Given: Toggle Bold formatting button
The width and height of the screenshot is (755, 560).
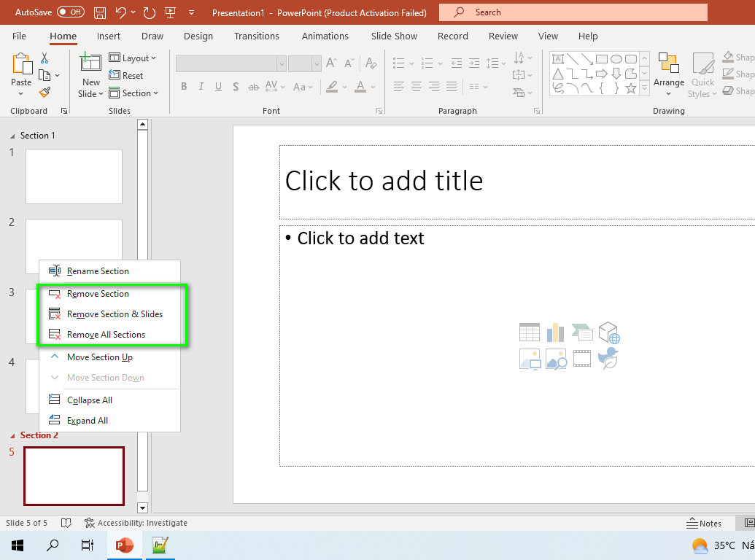Looking at the screenshot, I should [x=184, y=87].
